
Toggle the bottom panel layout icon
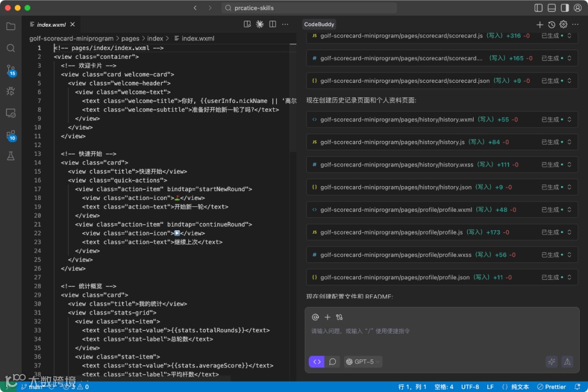pyautogui.click(x=552, y=8)
